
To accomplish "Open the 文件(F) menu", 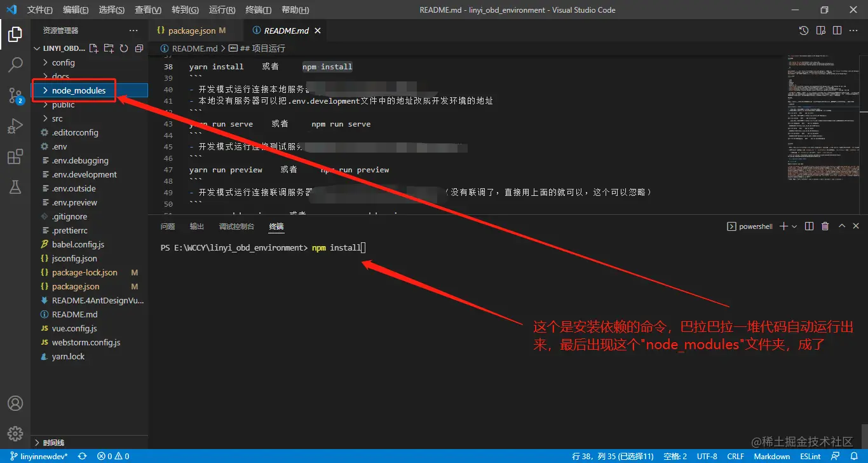I will pos(41,10).
